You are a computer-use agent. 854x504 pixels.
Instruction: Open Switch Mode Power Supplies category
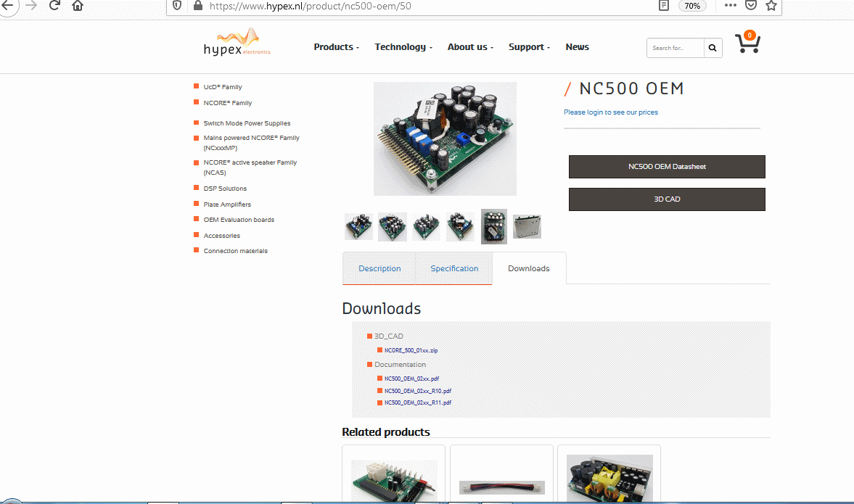247,123
